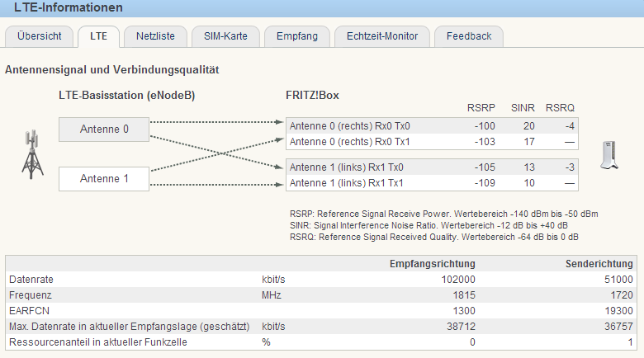Click the Datenrate table row
644x358 pixels.
[321, 280]
